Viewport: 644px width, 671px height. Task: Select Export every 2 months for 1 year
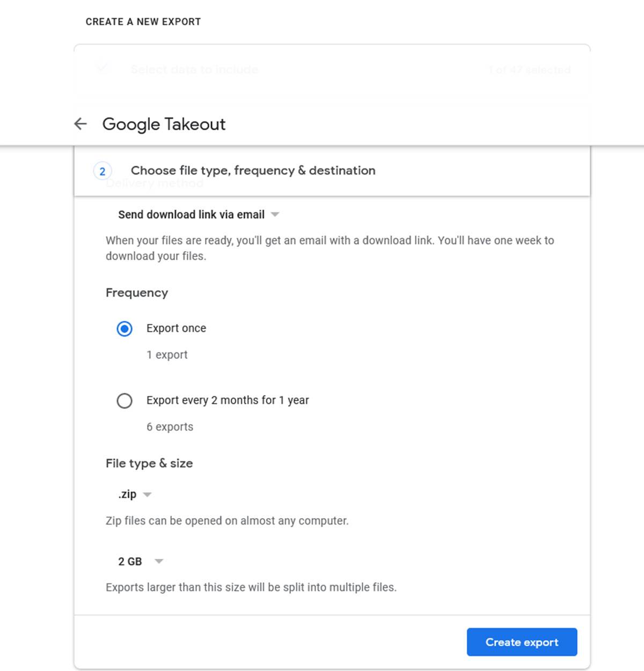point(125,401)
